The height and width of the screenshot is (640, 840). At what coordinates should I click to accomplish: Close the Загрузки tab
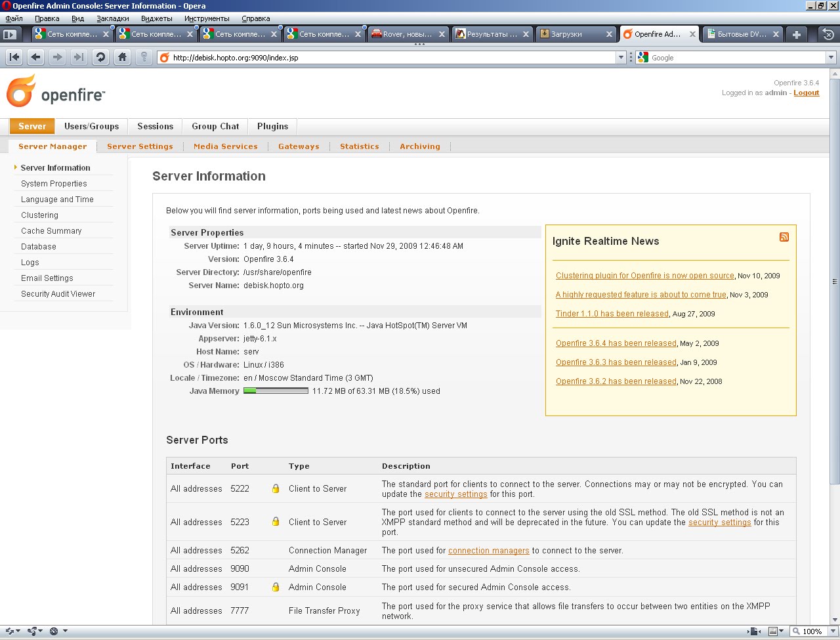609,34
